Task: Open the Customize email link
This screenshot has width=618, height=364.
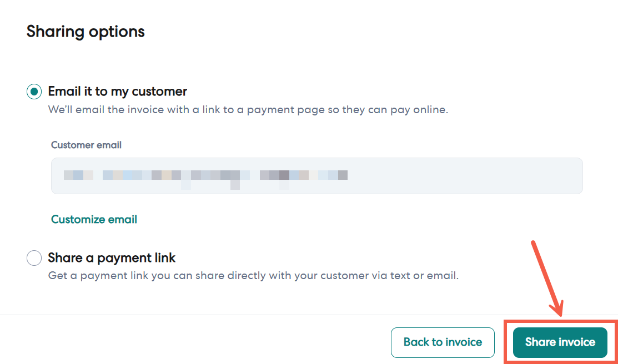Action: pyautogui.click(x=94, y=219)
